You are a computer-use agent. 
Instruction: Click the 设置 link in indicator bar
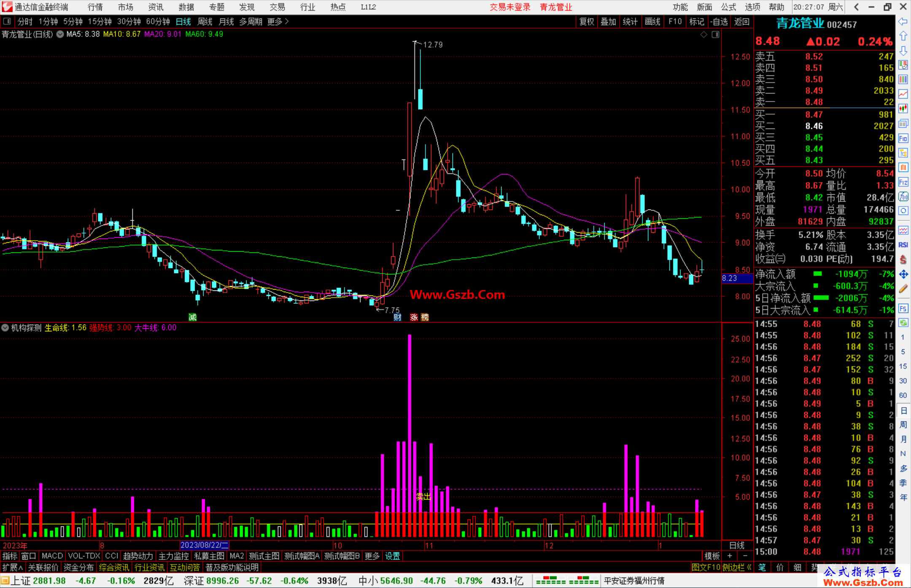pos(392,556)
